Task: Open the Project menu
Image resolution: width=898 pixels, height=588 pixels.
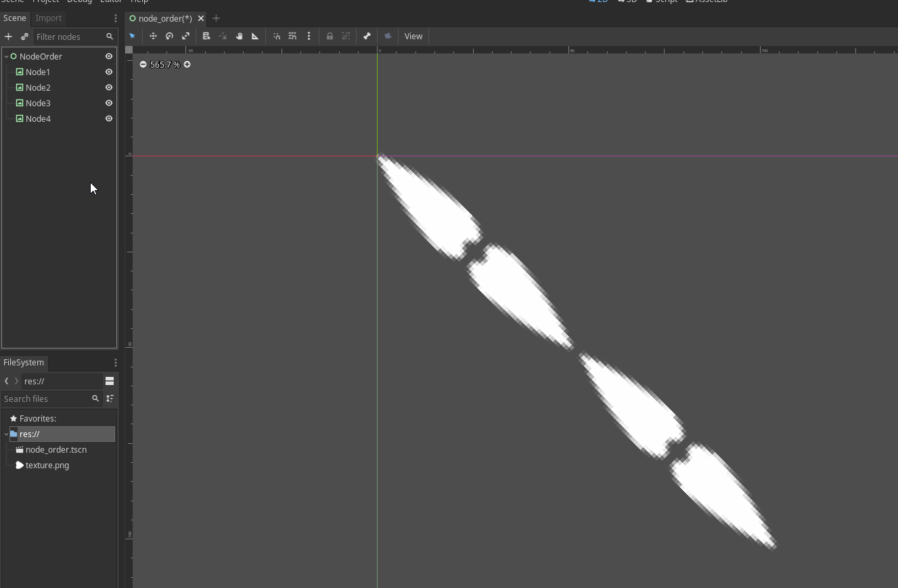Action: click(45, 2)
